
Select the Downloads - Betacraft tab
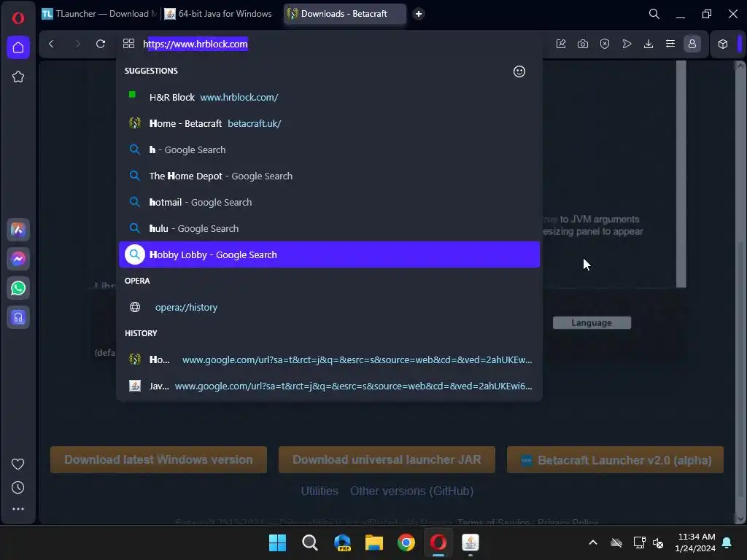pyautogui.click(x=345, y=14)
